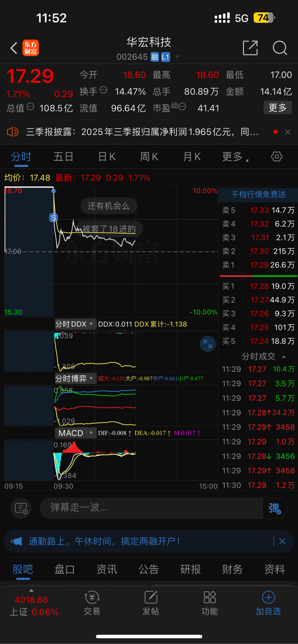Switch to 资讯 tab
The width and height of the screenshot is (298, 644).
[x=106, y=569]
